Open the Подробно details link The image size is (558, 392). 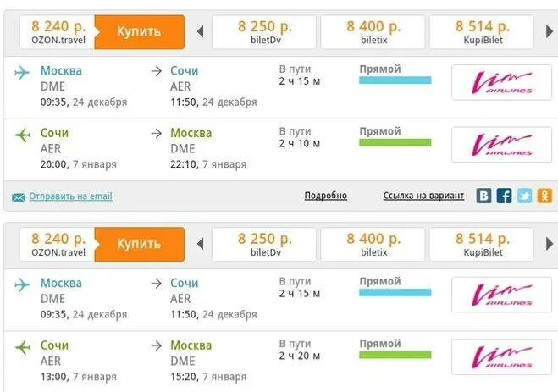325,196
